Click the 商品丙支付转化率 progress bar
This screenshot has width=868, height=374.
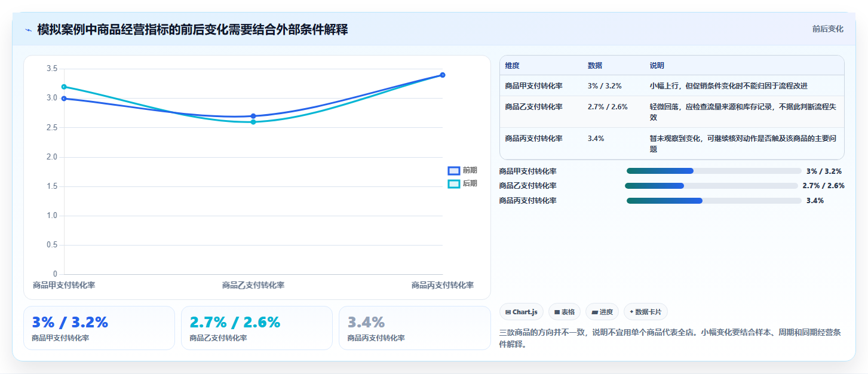pos(714,201)
